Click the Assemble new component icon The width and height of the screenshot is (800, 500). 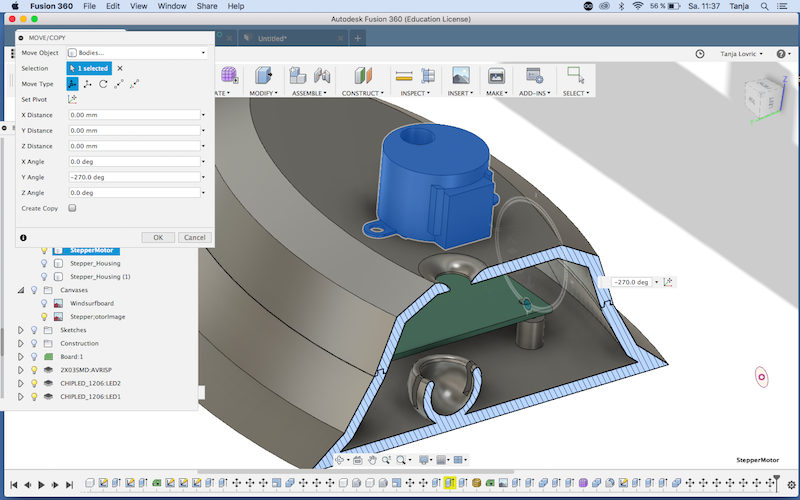click(297, 76)
